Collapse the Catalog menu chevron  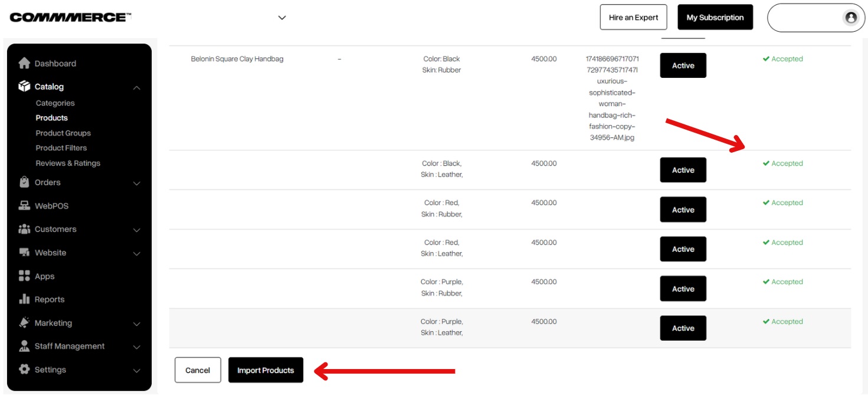[136, 87]
